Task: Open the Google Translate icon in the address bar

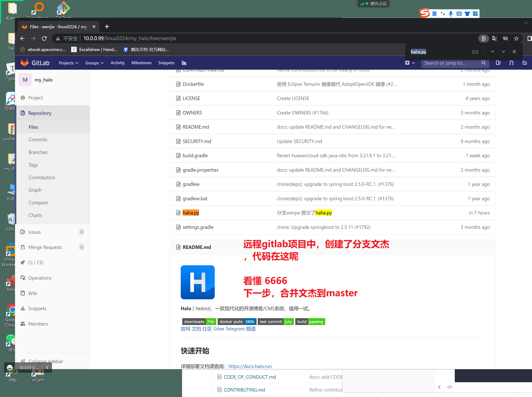Action: point(494,39)
